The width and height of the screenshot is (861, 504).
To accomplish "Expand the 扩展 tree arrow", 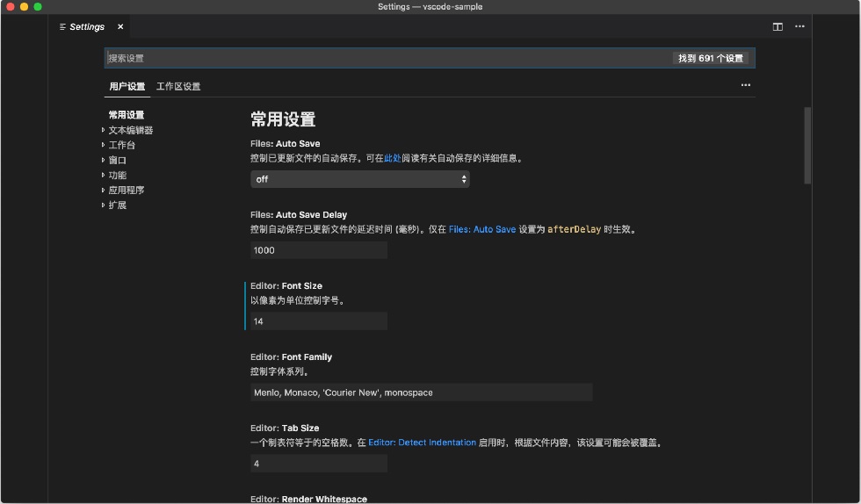I will click(x=103, y=205).
